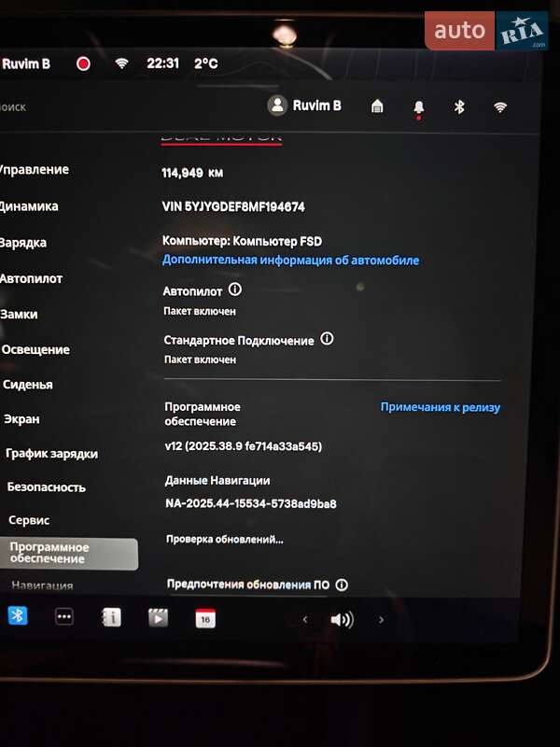Screen dimensions: 560x747
Task: Select Динамика in the settings menu
Action: click(29, 206)
